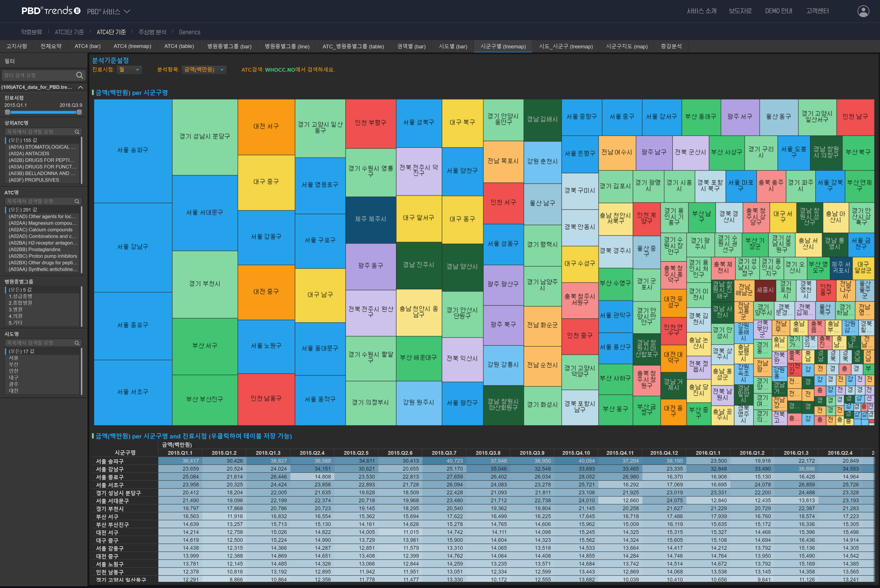Open the user account profile icon
Viewport: 880px width, 588px height.
(863, 11)
